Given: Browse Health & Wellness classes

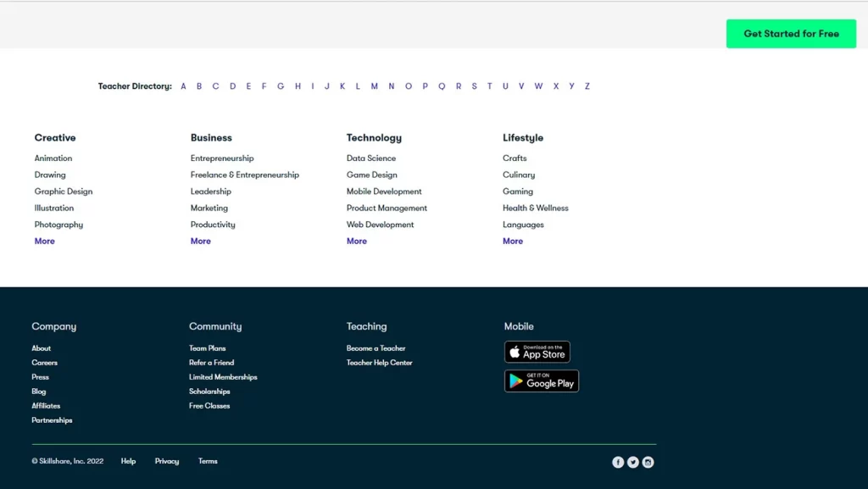Looking at the screenshot, I should coord(536,208).
